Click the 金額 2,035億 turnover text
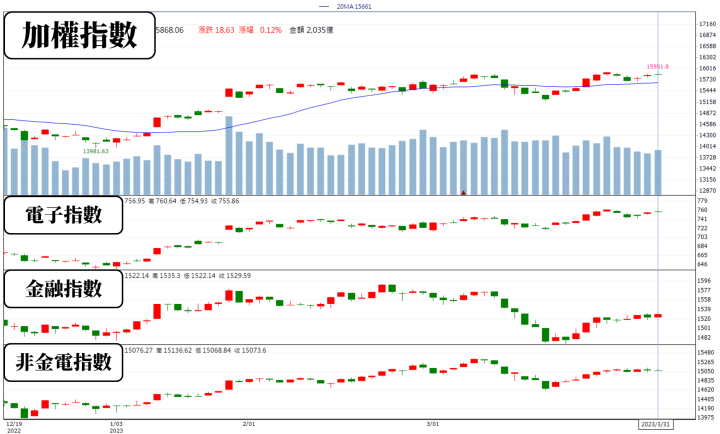 311,30
